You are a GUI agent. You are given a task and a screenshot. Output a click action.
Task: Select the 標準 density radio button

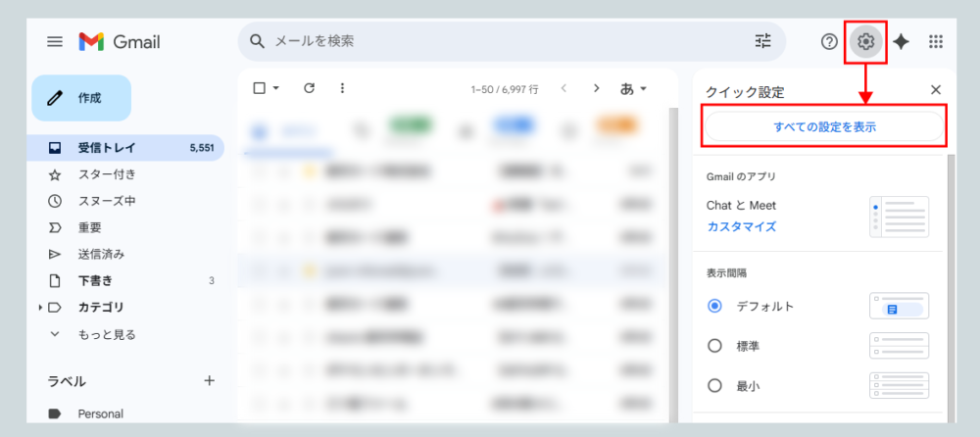pyautogui.click(x=714, y=346)
